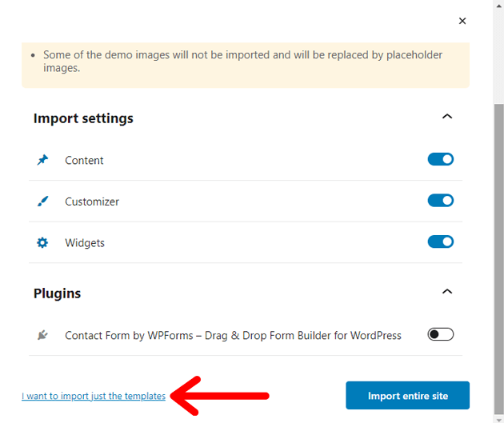Screen dimensions: 504x423
Task: Collapse the Import settings section chevron
Action: 447,117
